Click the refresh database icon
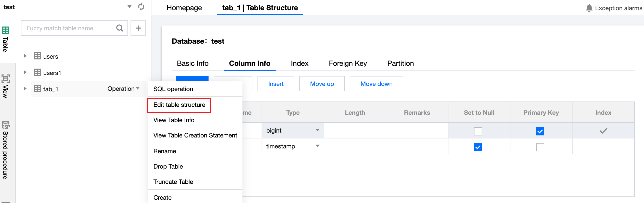Screen dimensions: 644x203 141,7
